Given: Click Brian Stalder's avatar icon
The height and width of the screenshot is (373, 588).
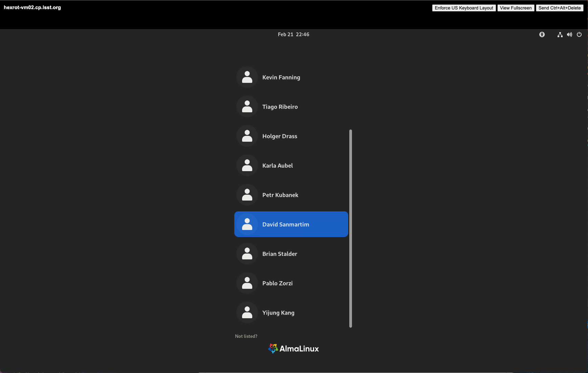Looking at the screenshot, I should (247, 254).
